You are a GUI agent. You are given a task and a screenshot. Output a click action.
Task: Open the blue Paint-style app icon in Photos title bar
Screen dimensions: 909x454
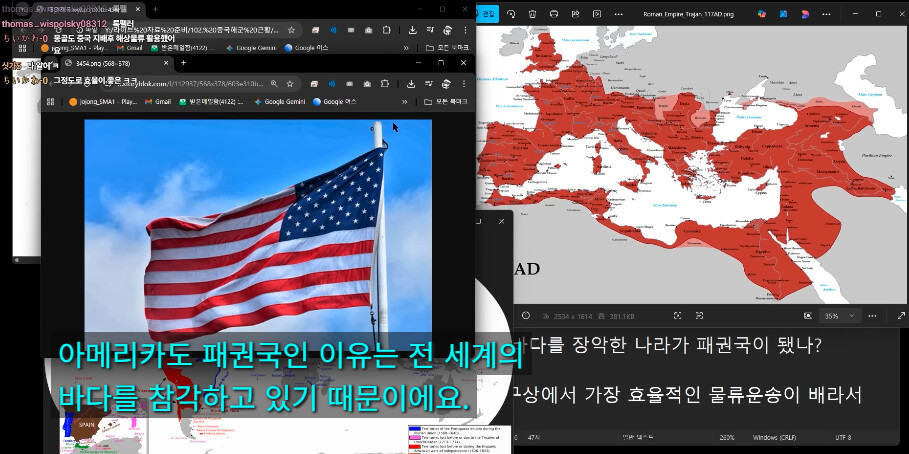(x=784, y=14)
